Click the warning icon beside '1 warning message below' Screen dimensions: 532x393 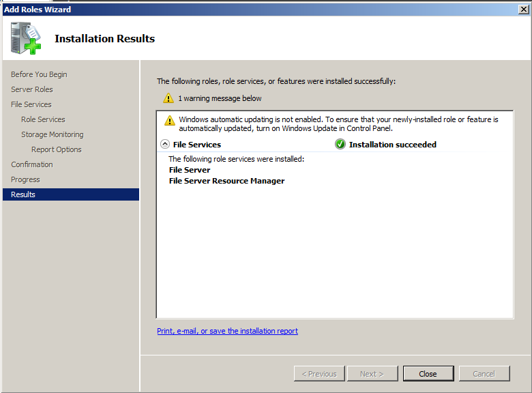click(x=168, y=98)
